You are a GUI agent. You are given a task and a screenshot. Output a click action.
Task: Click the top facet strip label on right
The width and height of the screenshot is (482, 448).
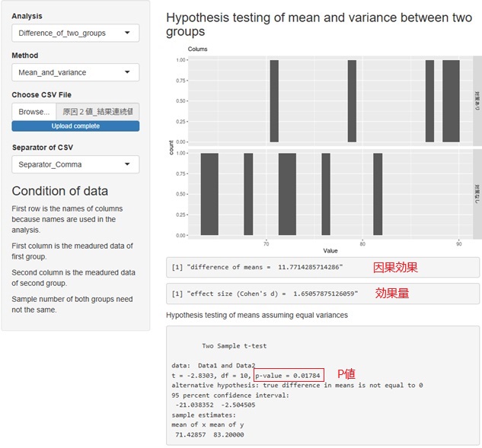click(x=477, y=100)
